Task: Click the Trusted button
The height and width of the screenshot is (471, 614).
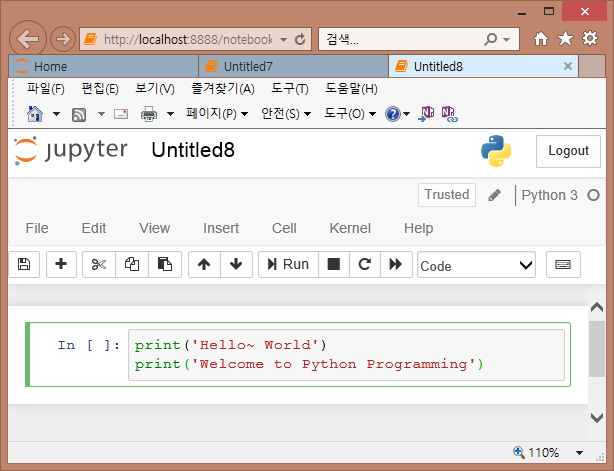Action: (x=447, y=195)
